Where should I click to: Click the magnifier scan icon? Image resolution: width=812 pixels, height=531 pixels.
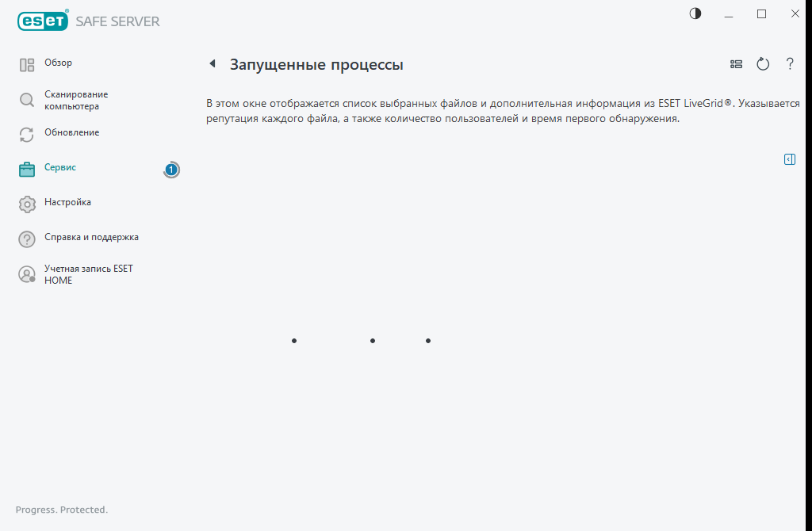click(x=27, y=100)
